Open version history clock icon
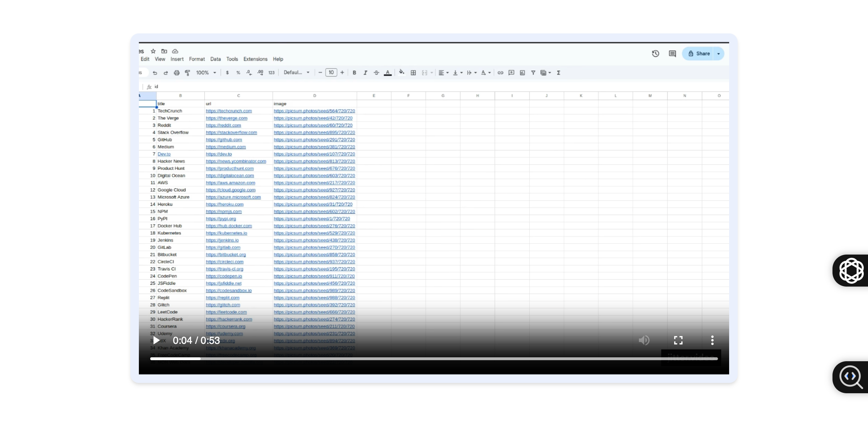 click(655, 54)
